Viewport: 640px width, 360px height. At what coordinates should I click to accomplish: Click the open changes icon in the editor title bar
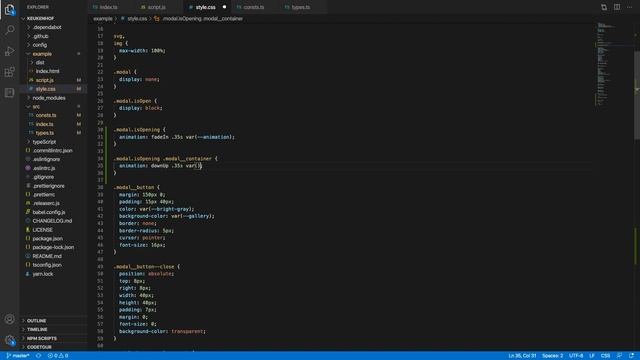(x=604, y=7)
